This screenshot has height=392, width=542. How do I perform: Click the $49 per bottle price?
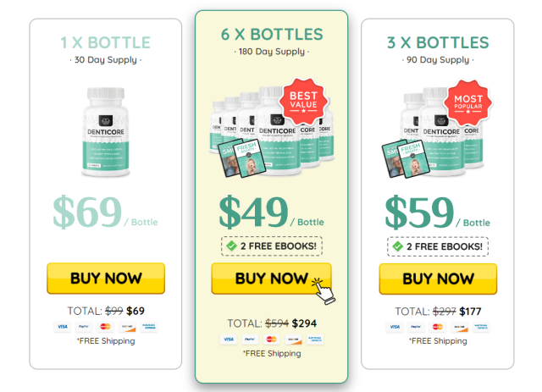271,212
